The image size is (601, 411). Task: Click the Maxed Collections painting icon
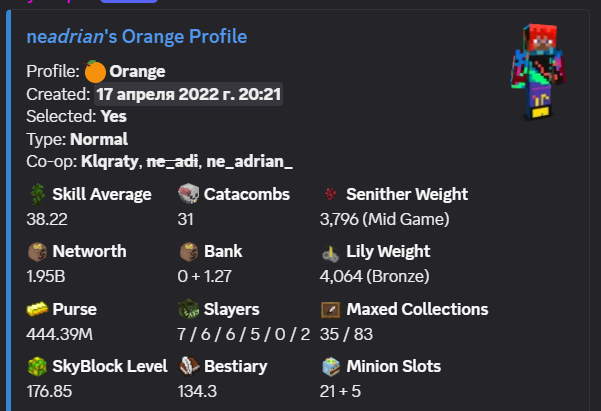click(330, 310)
